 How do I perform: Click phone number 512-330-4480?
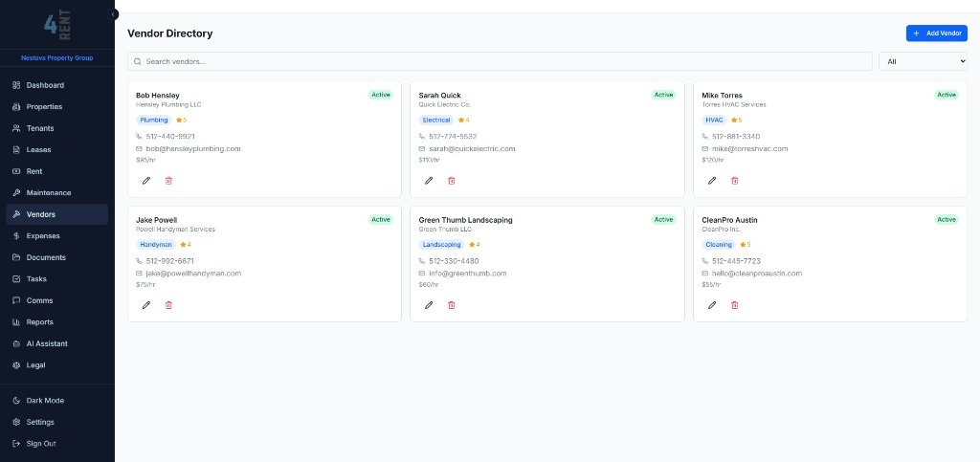pos(454,261)
